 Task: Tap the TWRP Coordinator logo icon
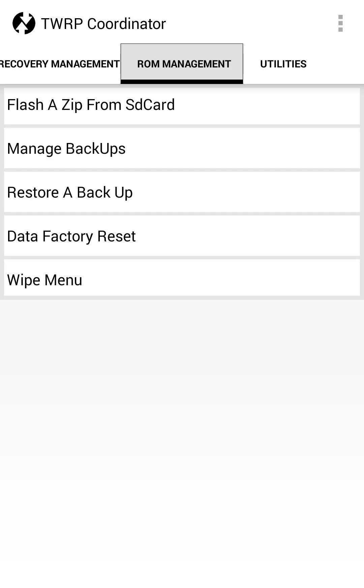(24, 23)
